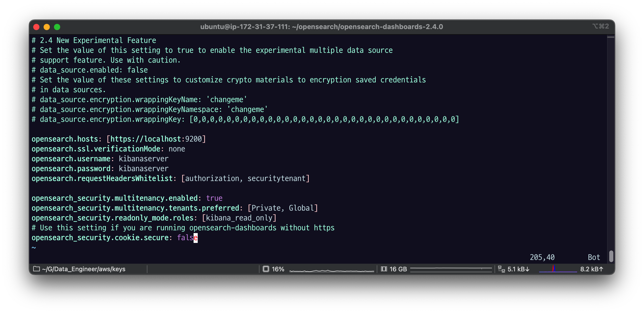
Task: Click the network icon beside 5.1 kB
Action: coord(501,269)
